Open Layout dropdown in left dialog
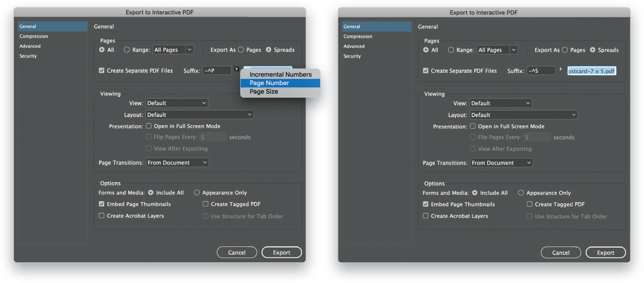 [x=199, y=115]
